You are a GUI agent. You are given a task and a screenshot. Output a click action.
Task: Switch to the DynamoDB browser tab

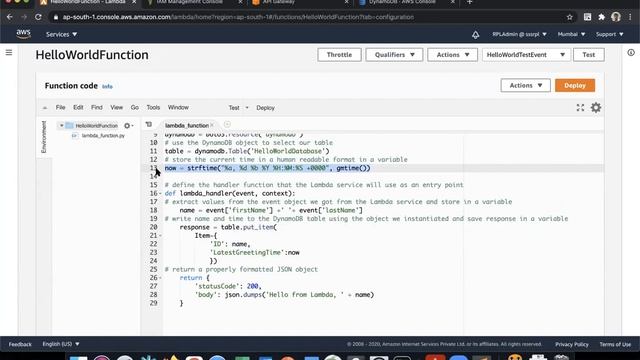click(x=402, y=2)
